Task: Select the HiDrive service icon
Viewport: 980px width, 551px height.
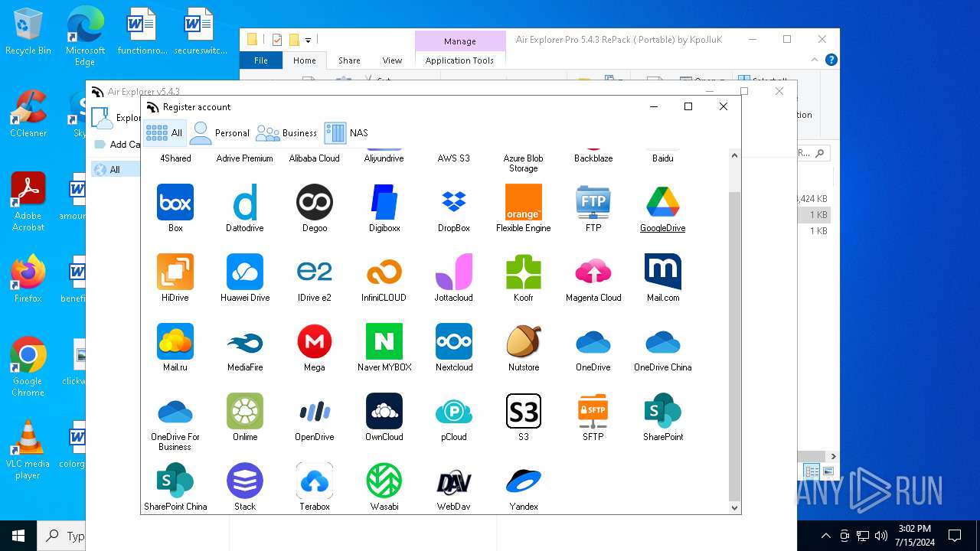Action: pyautogui.click(x=175, y=272)
